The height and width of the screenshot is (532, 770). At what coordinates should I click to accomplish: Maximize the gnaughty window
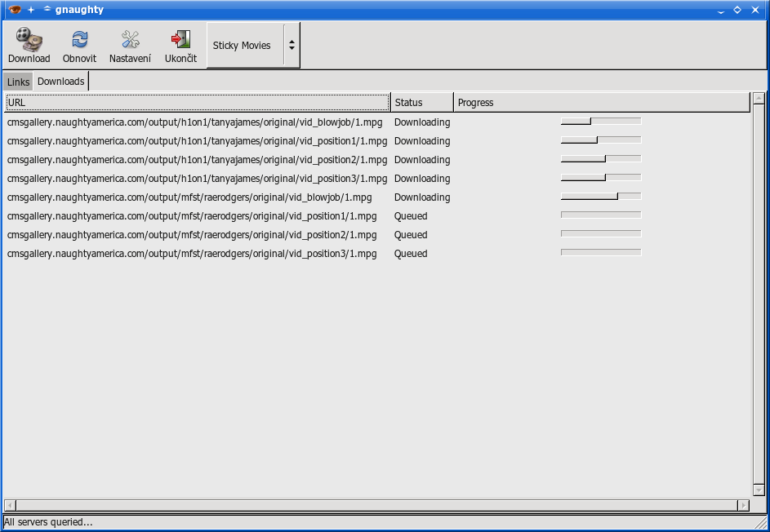tap(737, 9)
